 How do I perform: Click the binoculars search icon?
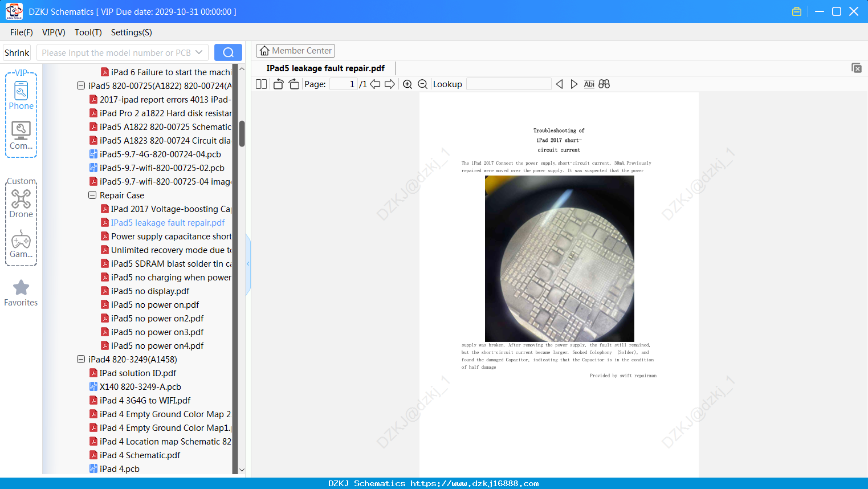click(604, 84)
